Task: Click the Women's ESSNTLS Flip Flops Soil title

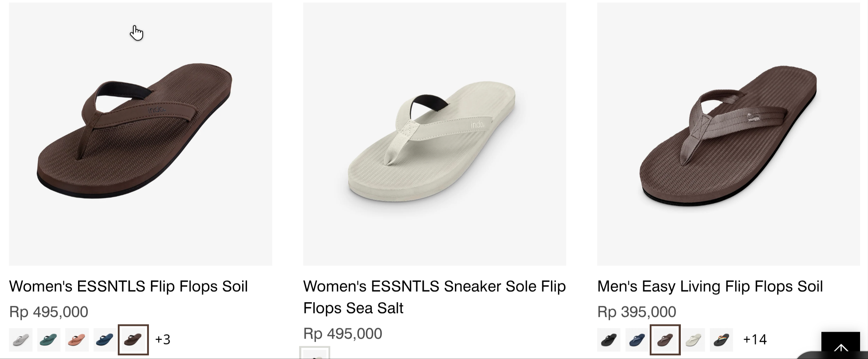Action: (128, 286)
